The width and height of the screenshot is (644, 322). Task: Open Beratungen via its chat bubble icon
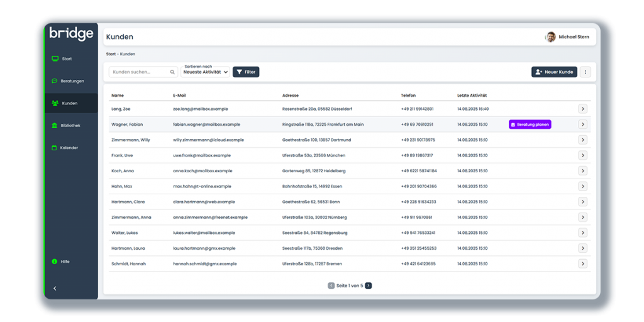(x=55, y=81)
